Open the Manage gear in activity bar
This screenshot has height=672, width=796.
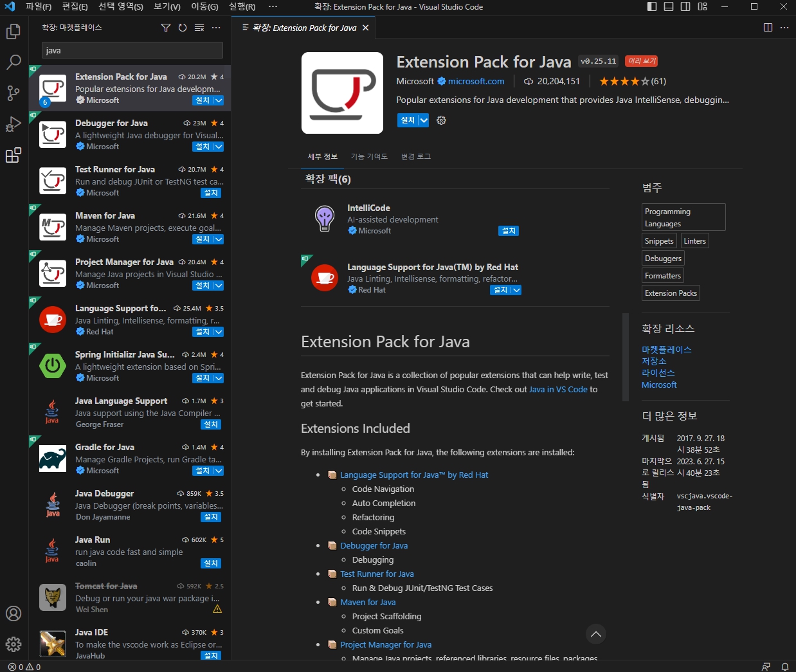point(14,644)
